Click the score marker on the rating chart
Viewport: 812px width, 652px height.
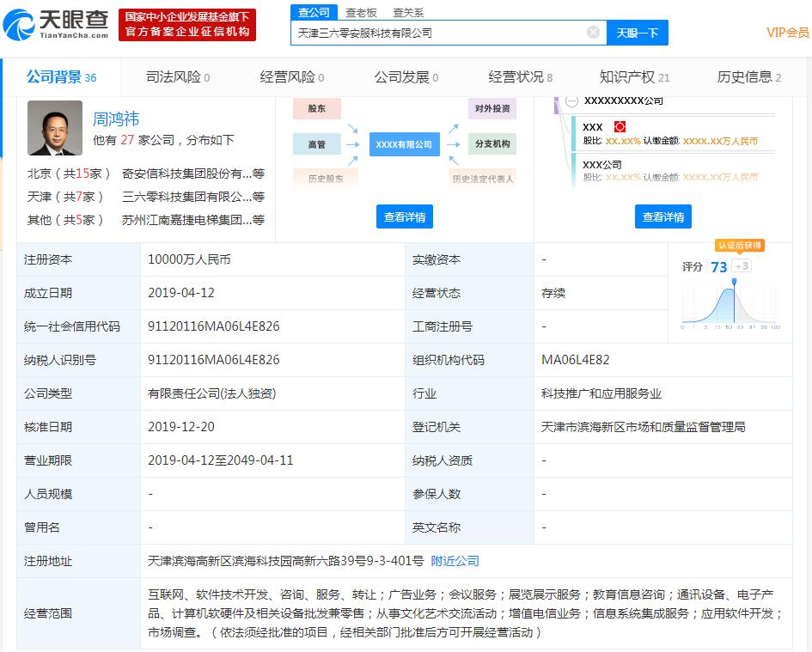pyautogui.click(x=734, y=282)
